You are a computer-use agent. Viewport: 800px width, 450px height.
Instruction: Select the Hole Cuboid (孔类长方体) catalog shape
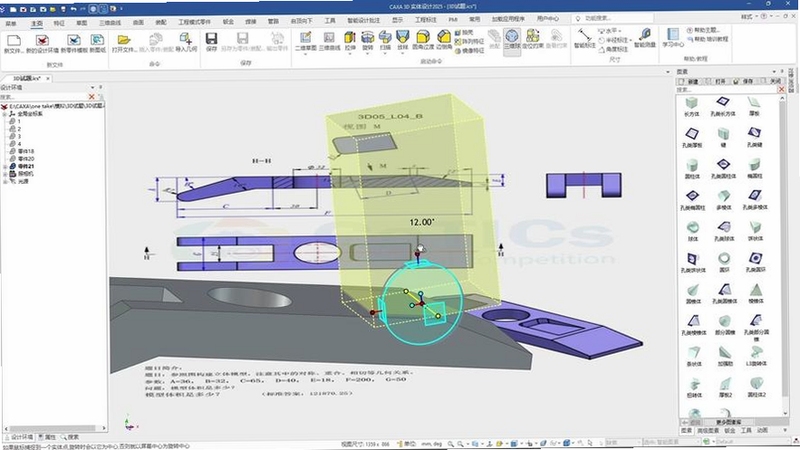723,107
